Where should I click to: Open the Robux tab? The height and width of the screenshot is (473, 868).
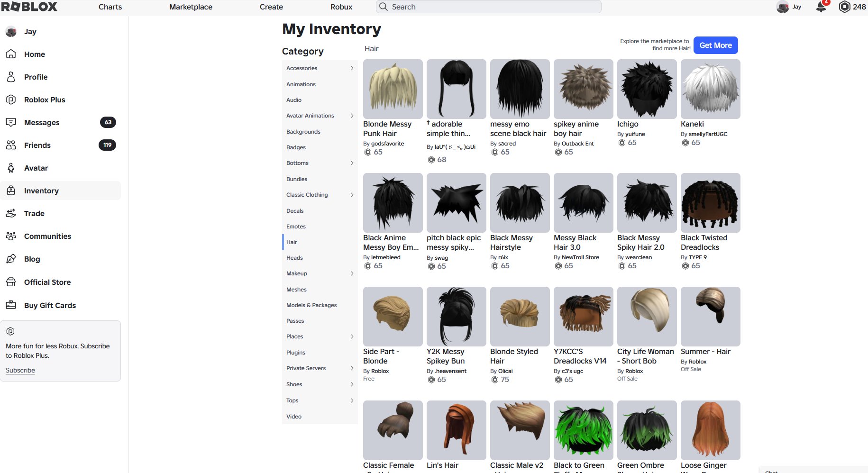pos(341,7)
